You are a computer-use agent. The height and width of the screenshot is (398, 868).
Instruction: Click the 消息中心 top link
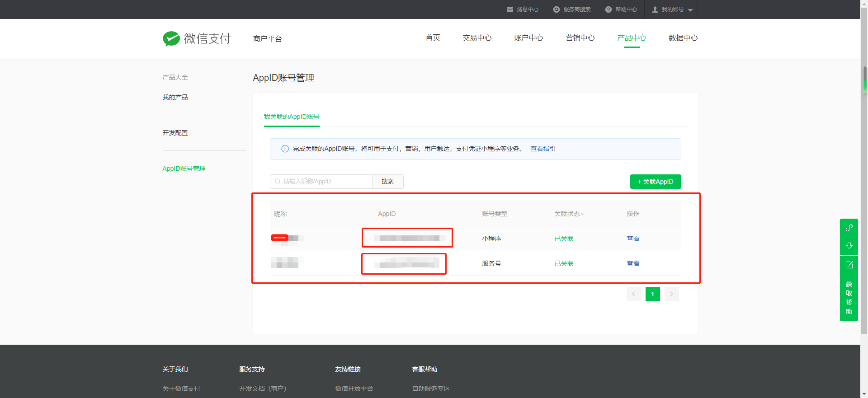pyautogui.click(x=528, y=9)
